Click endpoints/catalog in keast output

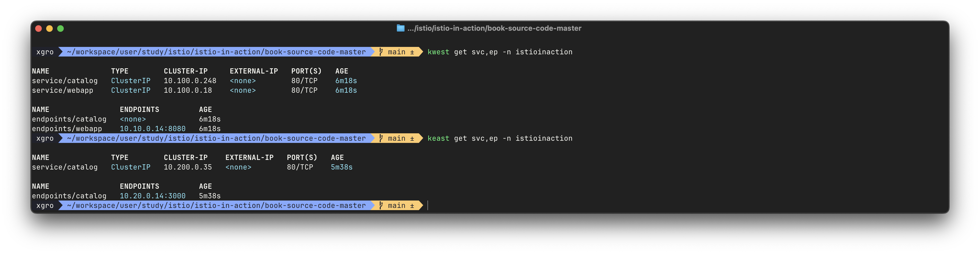tap(69, 196)
